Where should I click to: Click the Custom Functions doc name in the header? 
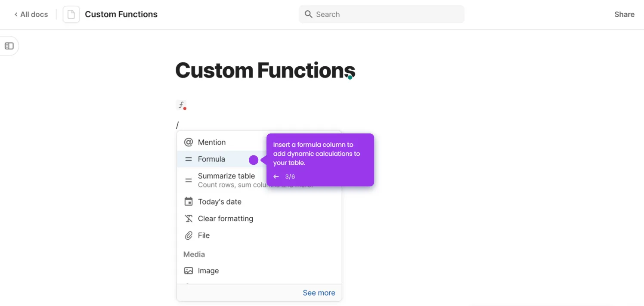(x=121, y=14)
